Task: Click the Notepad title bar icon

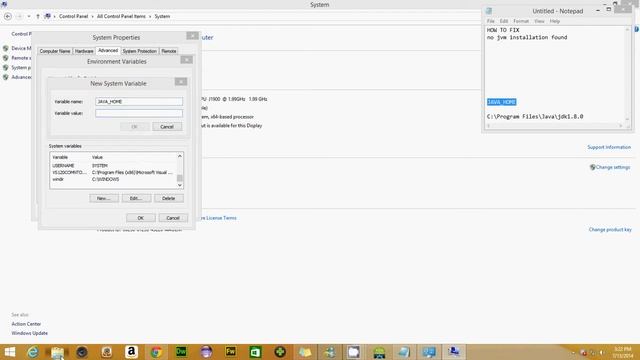Action: pyautogui.click(x=489, y=11)
